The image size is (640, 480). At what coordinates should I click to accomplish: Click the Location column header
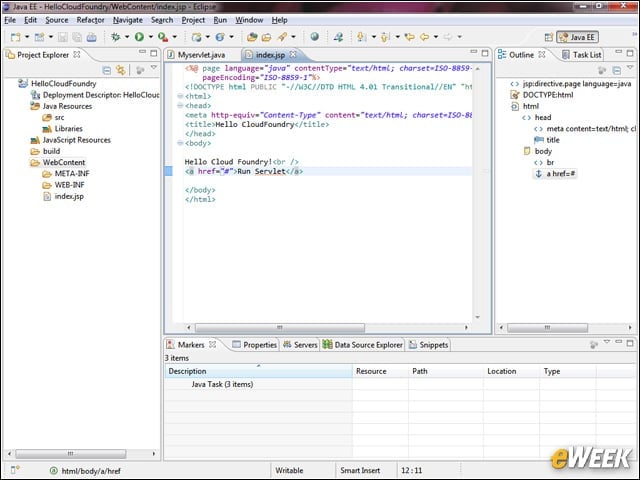511,371
